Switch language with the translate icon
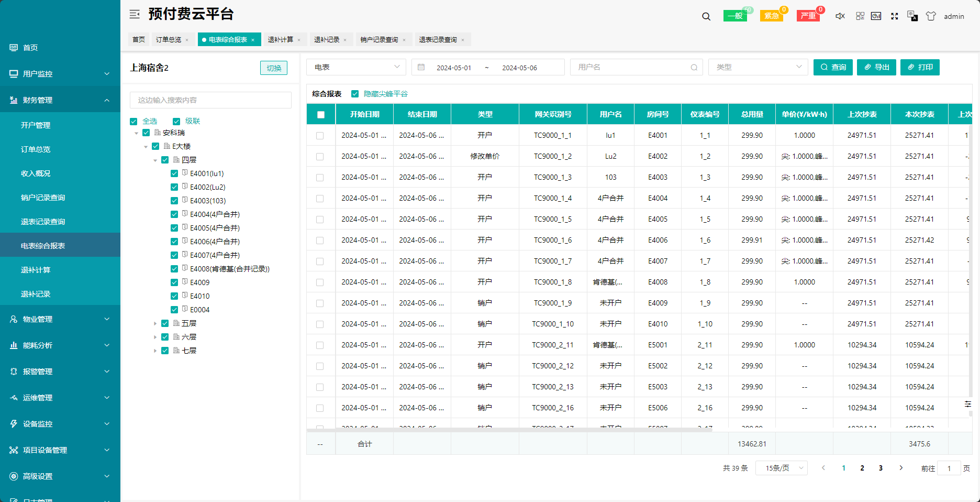This screenshot has height=502, width=980. click(912, 16)
